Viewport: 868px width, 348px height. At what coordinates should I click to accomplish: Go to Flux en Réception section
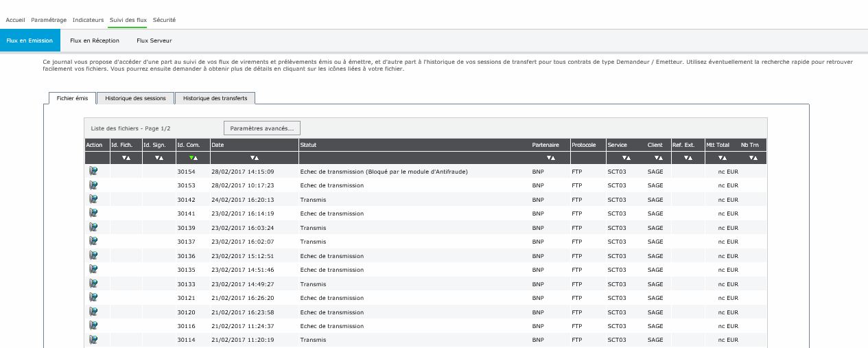[x=95, y=40]
